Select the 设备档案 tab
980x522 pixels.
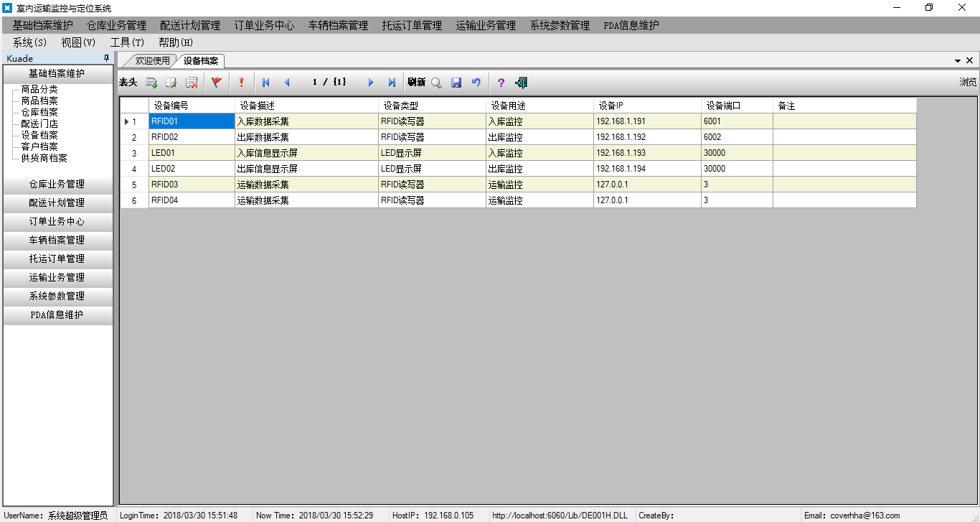[x=201, y=61]
